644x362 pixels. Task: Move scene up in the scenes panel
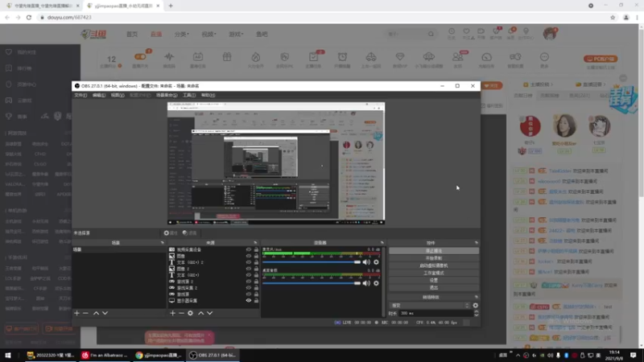pos(96,313)
